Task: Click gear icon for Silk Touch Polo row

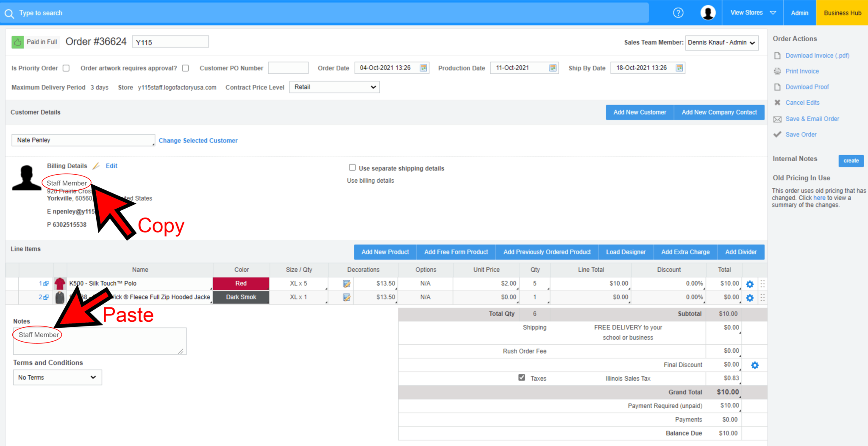Action: tap(749, 284)
